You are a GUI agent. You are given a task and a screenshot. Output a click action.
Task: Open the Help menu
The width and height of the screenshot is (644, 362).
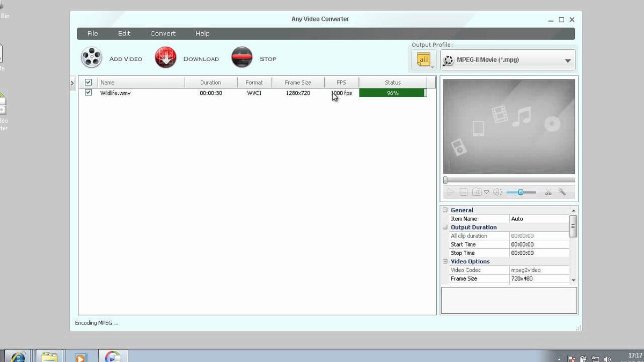point(202,33)
